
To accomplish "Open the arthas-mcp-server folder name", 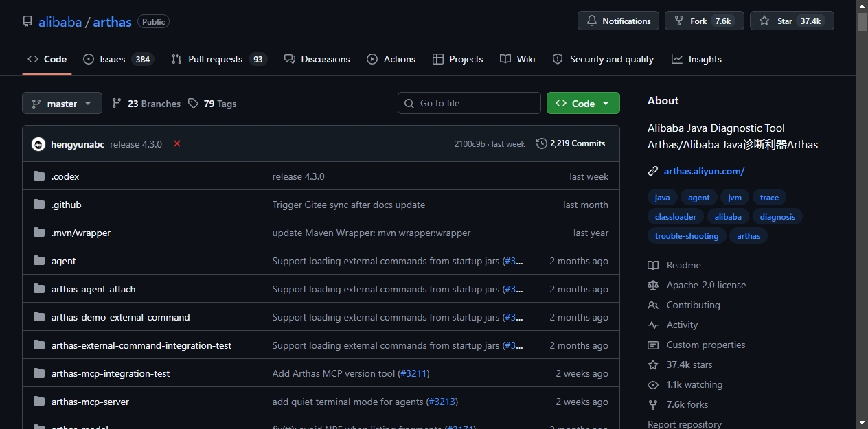I will tap(90, 402).
